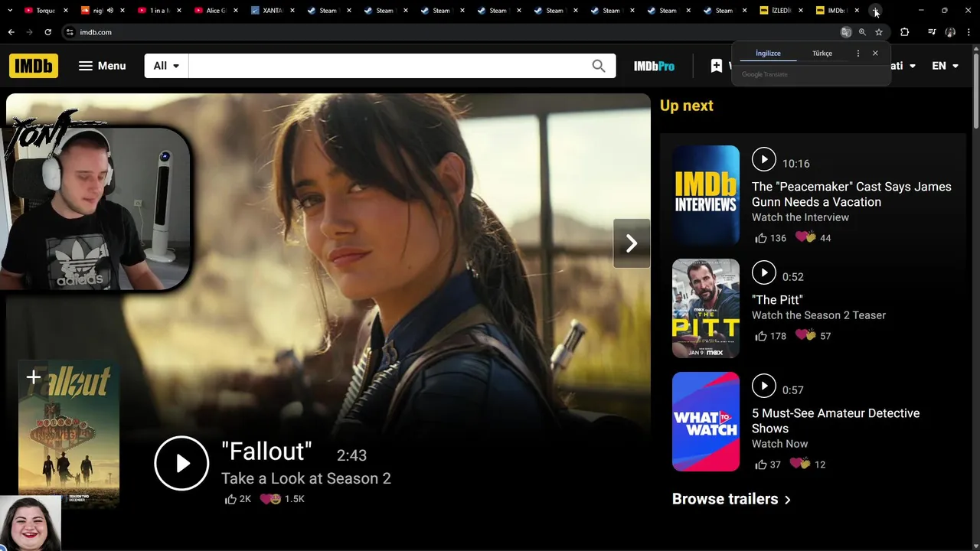
Task: Bookmark this page with the star icon
Action: click(x=879, y=32)
